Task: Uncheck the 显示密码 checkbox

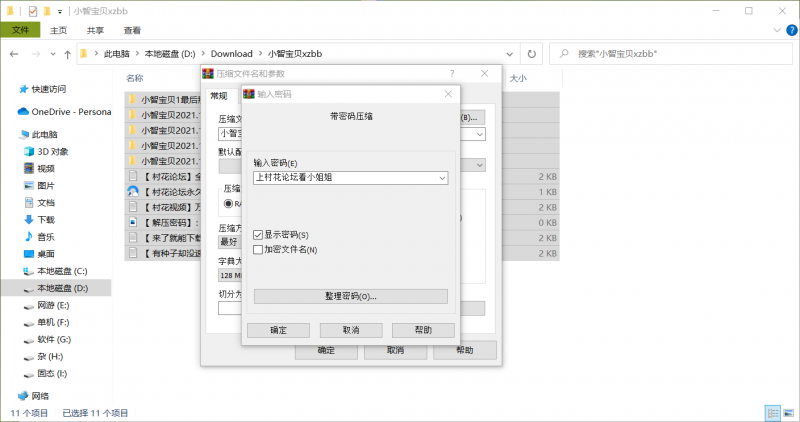Action: click(259, 234)
